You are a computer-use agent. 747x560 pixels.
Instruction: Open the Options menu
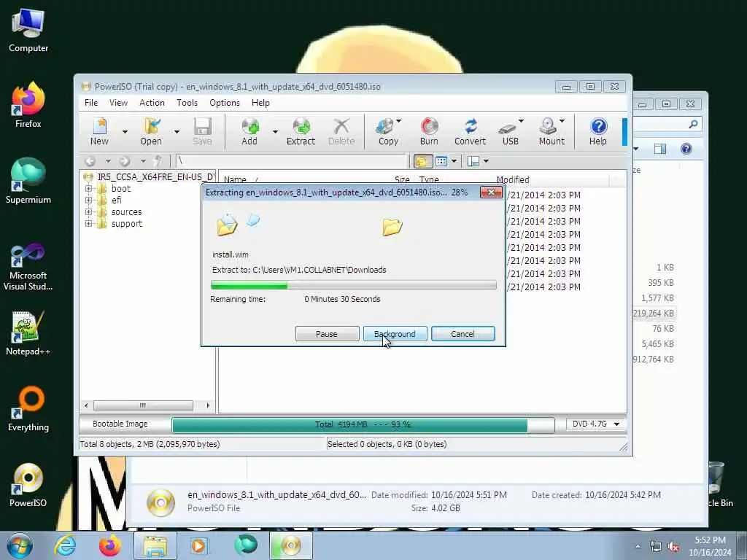point(225,103)
